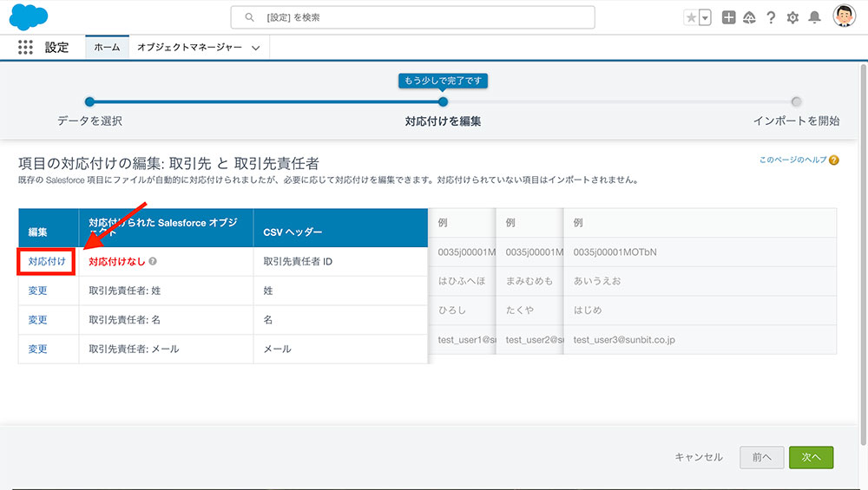Image resolution: width=868 pixels, height=490 pixels.
Task: Click the 0035j00001MOTbN example value
Action: click(615, 252)
